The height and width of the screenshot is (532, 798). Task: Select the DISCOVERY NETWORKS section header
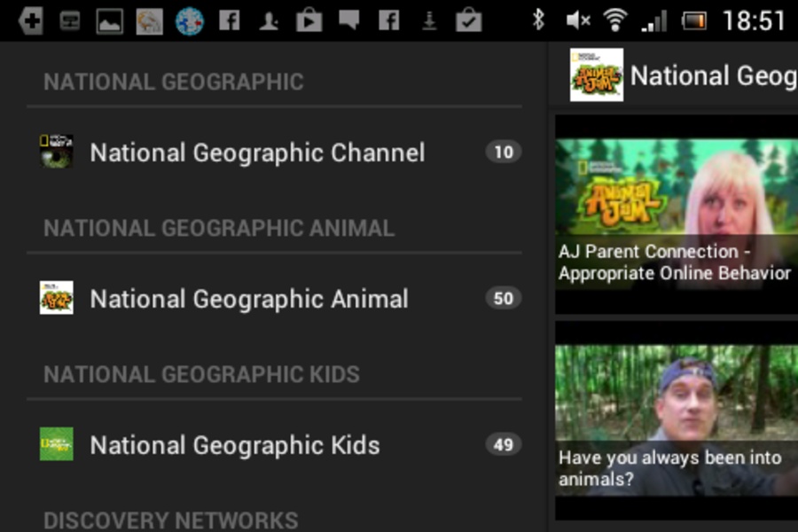click(x=171, y=520)
